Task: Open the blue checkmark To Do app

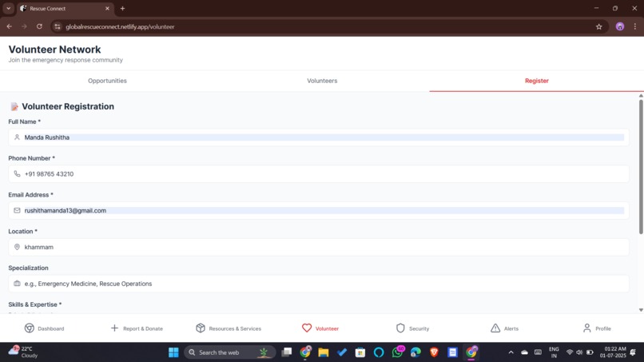Action: 342,352
